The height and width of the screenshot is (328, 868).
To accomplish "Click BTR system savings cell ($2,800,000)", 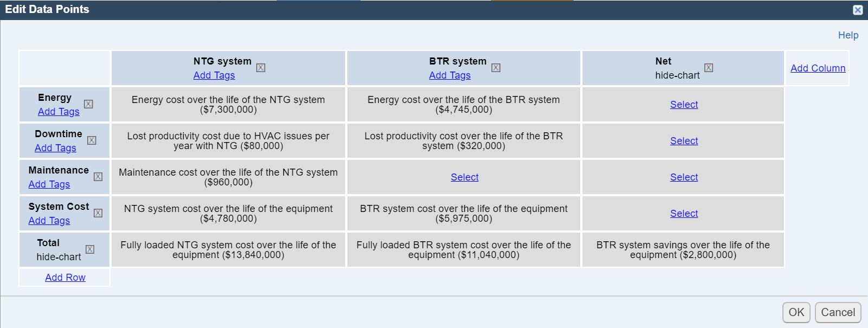I will (683, 250).
